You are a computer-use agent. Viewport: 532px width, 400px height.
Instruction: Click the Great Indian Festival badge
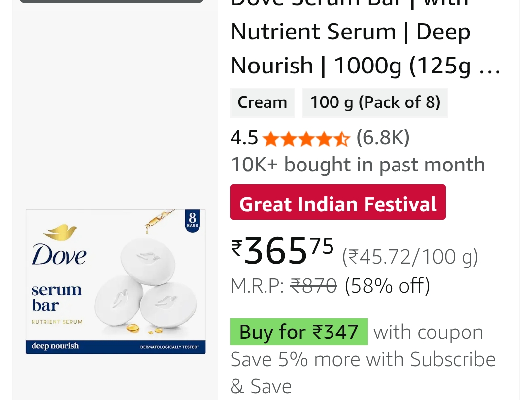pyautogui.click(x=338, y=202)
